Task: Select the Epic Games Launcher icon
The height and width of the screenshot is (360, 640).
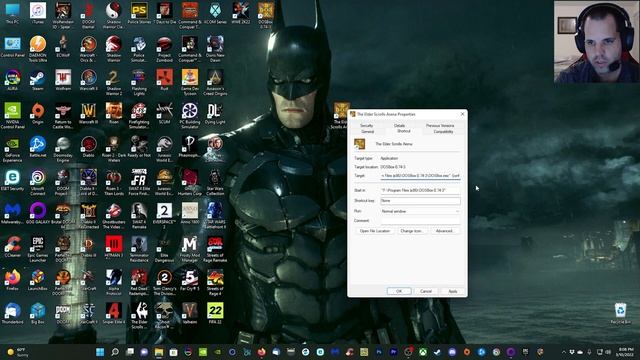Action: coord(38,249)
